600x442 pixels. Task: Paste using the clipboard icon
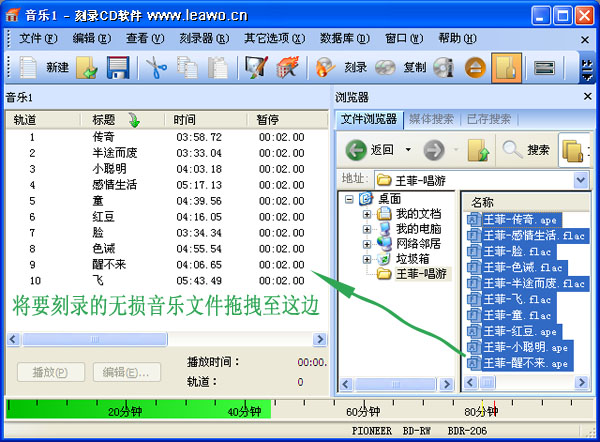[218, 67]
